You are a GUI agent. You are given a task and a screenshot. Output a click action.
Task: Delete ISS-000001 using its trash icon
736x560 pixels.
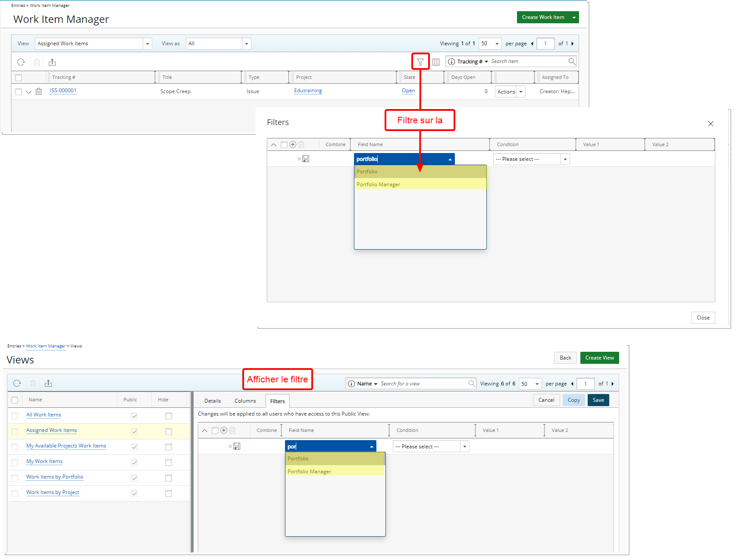click(x=39, y=91)
